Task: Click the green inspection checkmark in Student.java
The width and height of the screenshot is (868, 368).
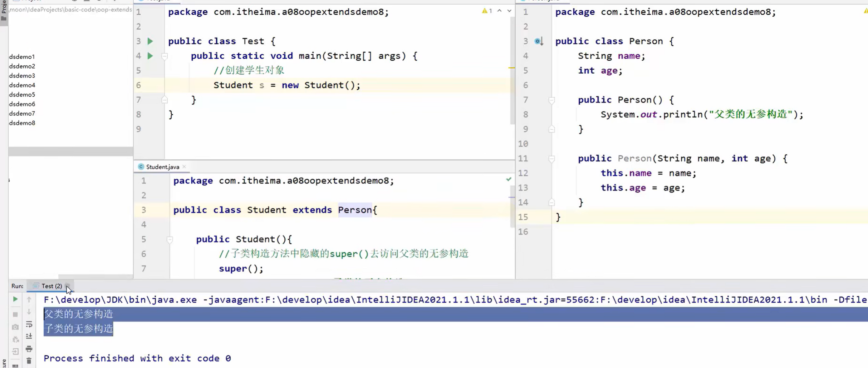Action: tap(509, 179)
